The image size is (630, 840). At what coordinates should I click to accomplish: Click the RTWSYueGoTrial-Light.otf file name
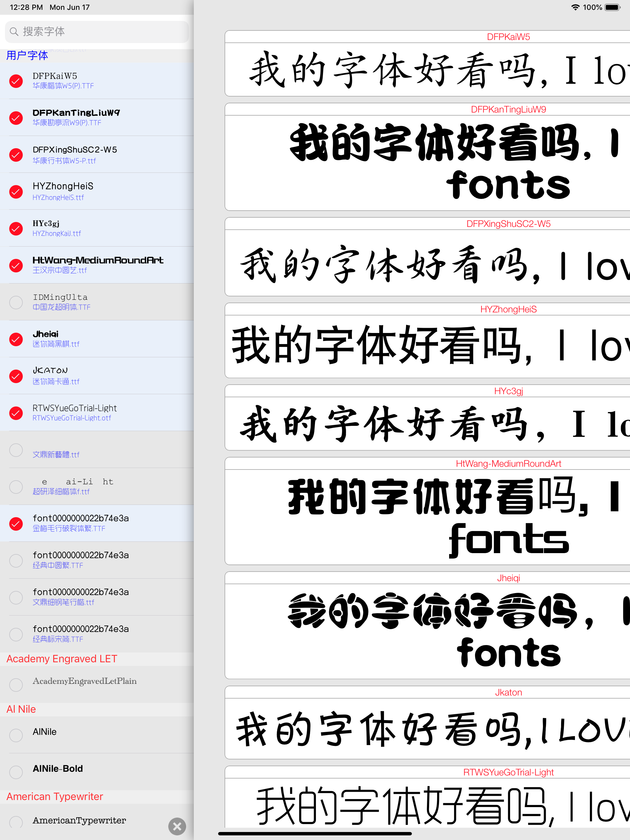(x=72, y=418)
